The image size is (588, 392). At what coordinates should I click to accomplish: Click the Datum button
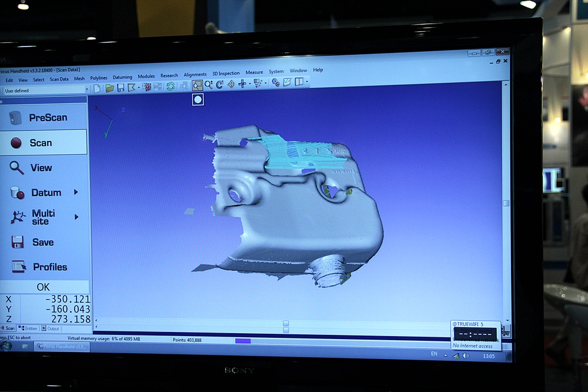click(x=44, y=192)
